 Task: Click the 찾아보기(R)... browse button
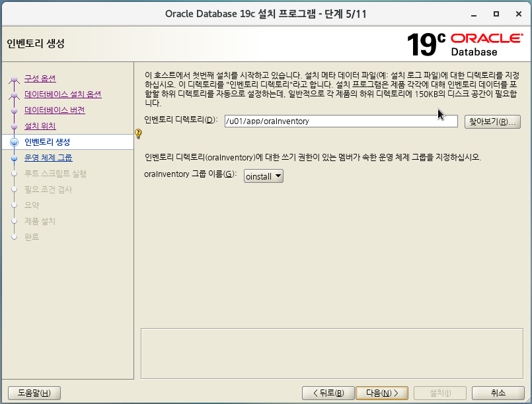(492, 121)
